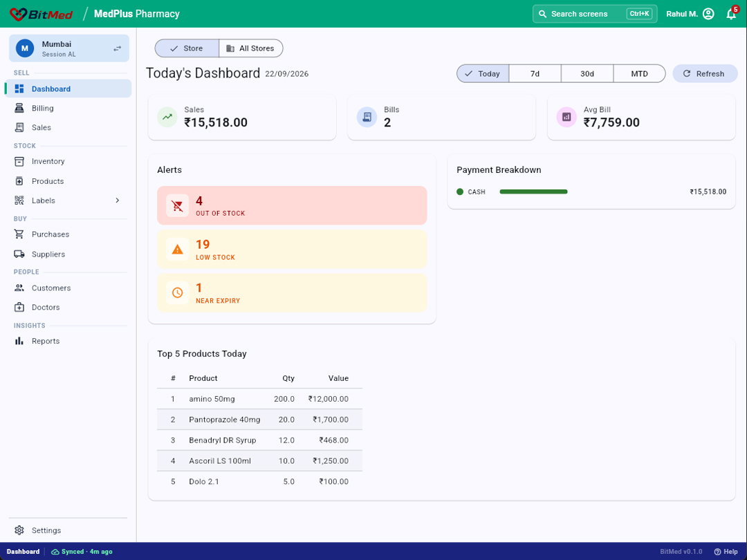747x560 pixels.
Task: Expand the Labels submenu chevron
Action: [x=117, y=200]
